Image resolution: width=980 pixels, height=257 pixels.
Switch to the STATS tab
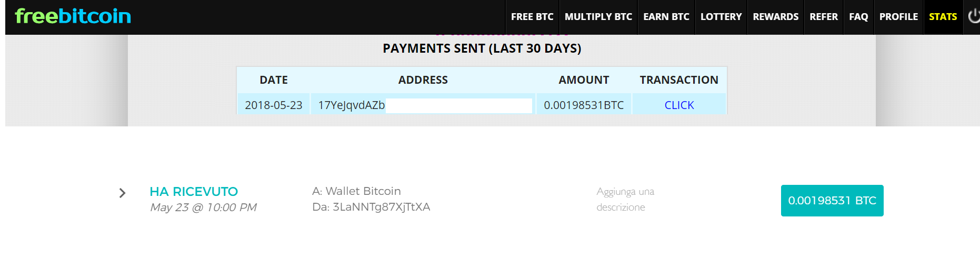pos(943,17)
